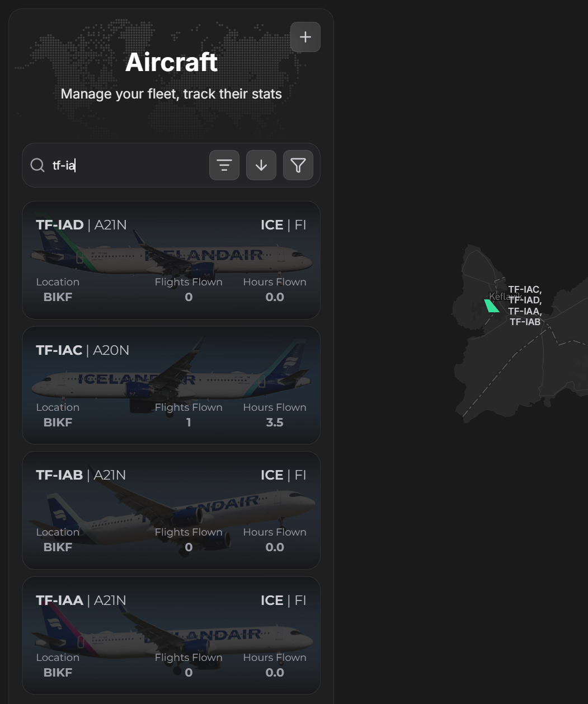Screen dimensions: 588x704
Task: Open the TF-IAC aircraft card
Action: click(171, 386)
